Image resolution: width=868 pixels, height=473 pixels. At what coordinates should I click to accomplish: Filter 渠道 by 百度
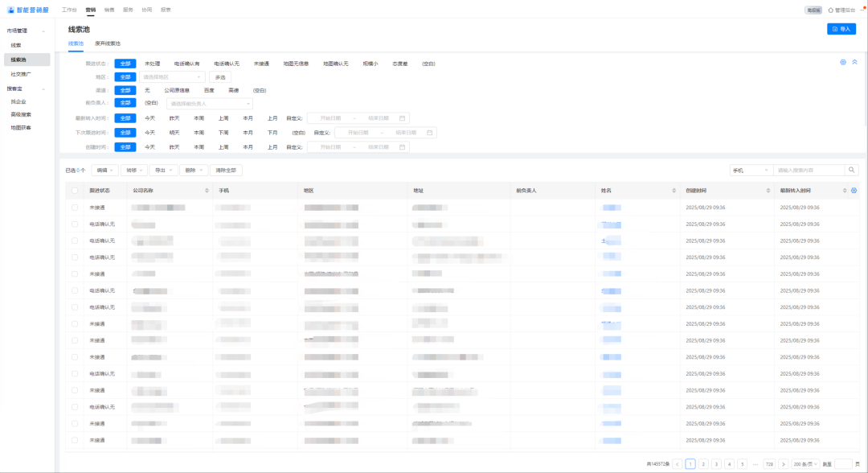click(209, 90)
